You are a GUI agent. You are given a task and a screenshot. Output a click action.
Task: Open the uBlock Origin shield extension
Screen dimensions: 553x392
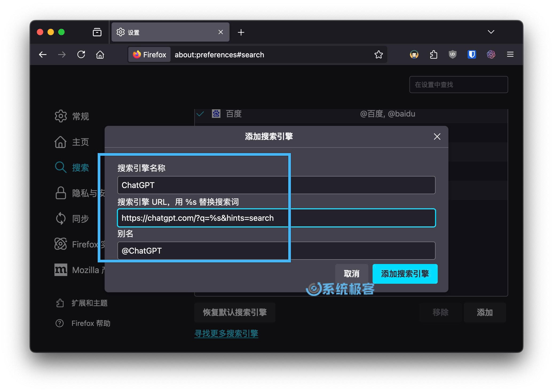453,55
